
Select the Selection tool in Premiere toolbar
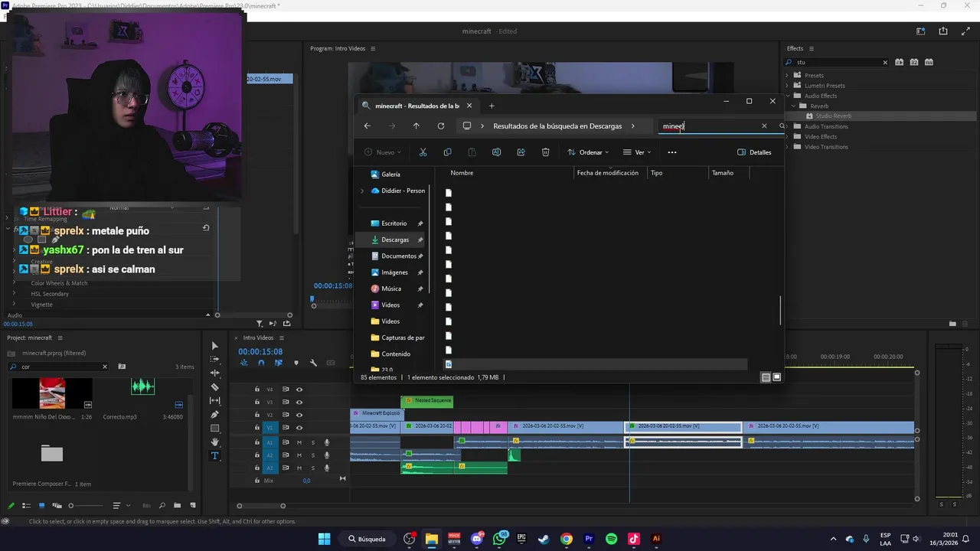[214, 346]
